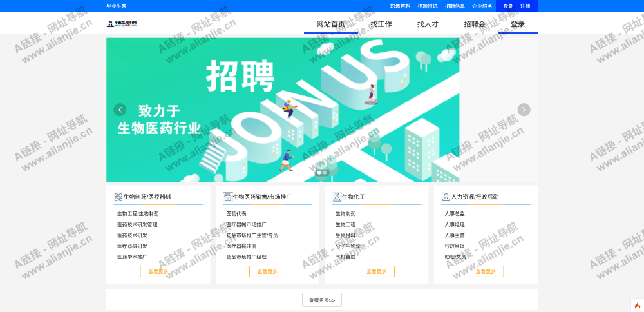Click the flame icon at bottom right corner
The width and height of the screenshot is (644, 312).
point(638,306)
